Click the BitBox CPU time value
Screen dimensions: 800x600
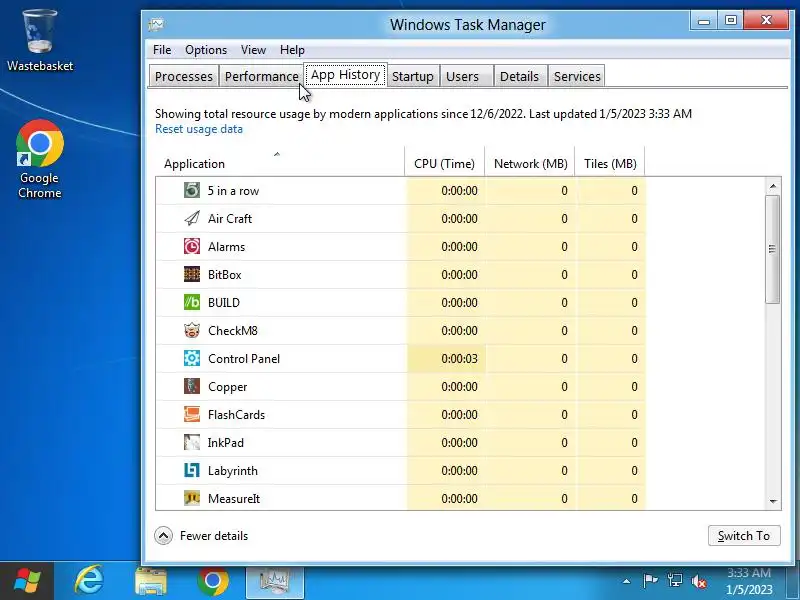[459, 275]
